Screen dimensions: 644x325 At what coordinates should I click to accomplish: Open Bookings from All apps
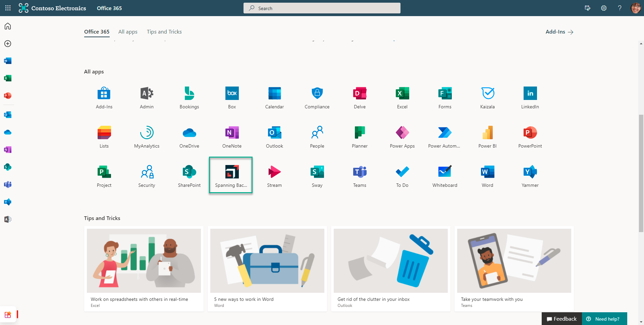coord(189,97)
